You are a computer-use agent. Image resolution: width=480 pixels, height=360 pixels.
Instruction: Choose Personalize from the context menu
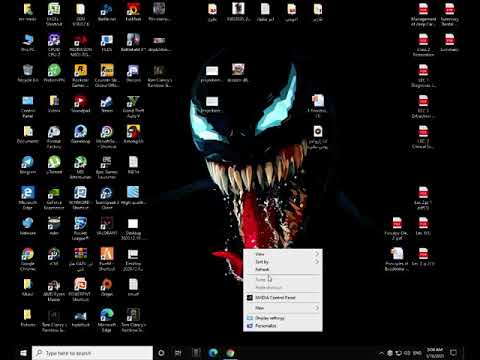coord(283,326)
